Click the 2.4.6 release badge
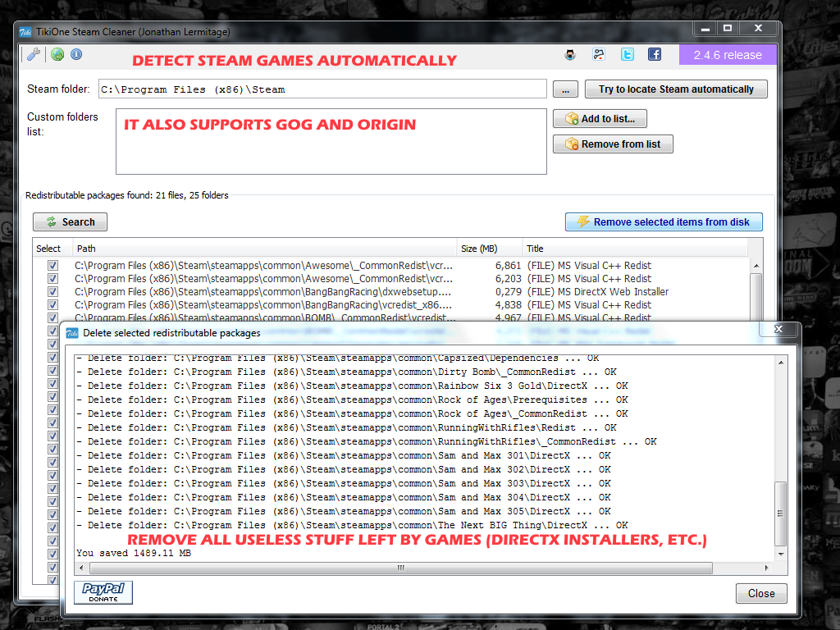This screenshot has height=630, width=840. tap(728, 55)
